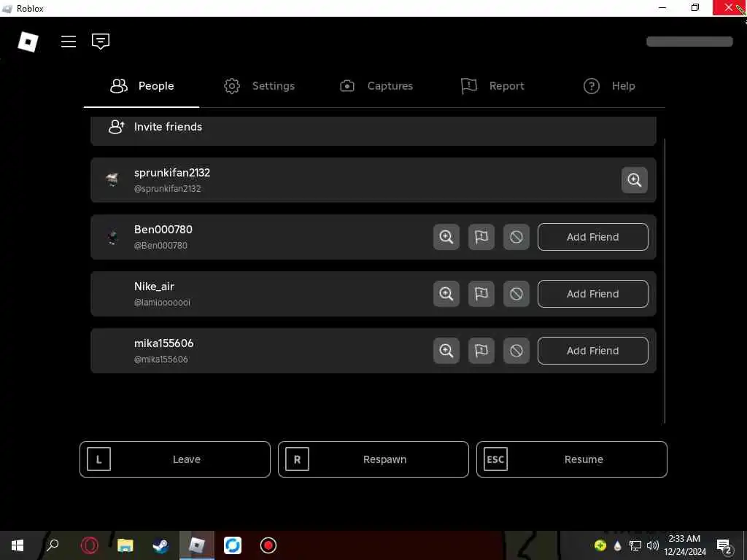Open the volume speaker tray icon

pos(653,545)
